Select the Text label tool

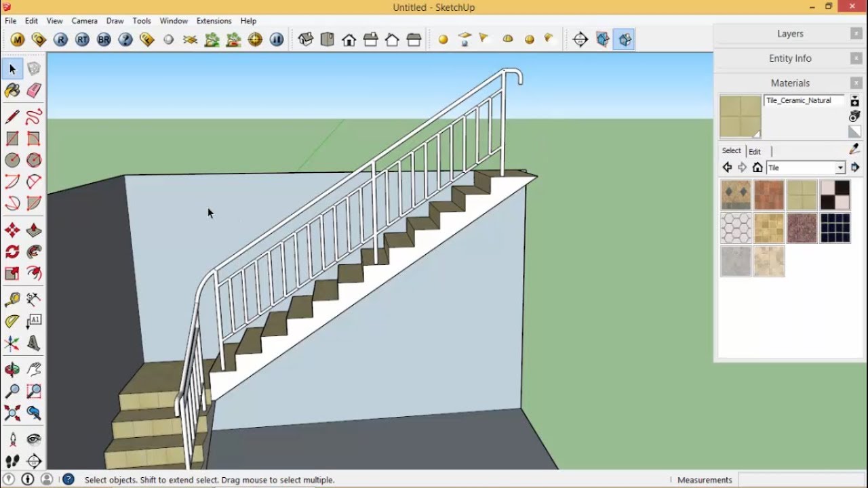(34, 321)
